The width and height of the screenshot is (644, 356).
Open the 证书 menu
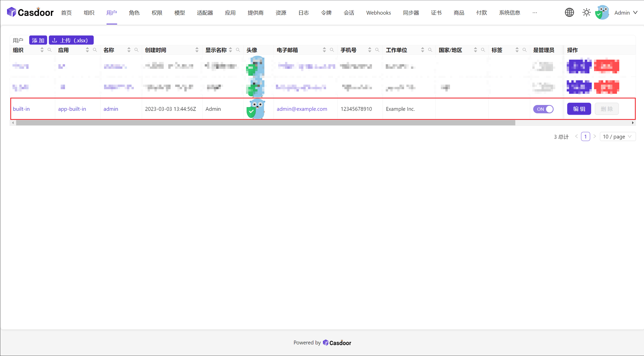pos(436,12)
